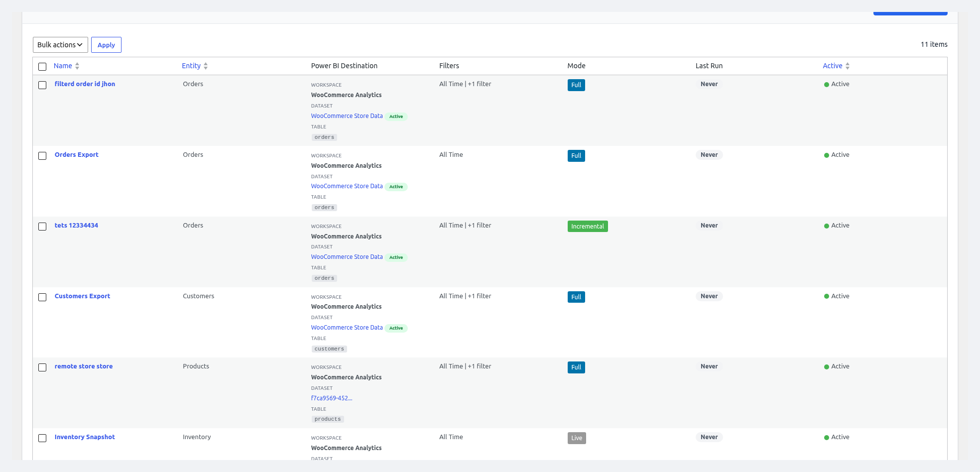The height and width of the screenshot is (472, 980).
Task: Click the green Active status dot in remote store row
Action: tap(827, 367)
